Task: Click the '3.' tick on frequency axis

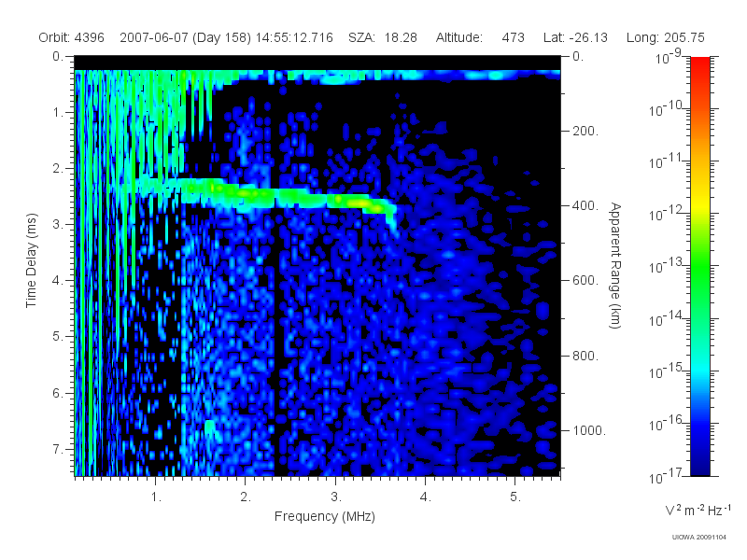Action: point(336,497)
